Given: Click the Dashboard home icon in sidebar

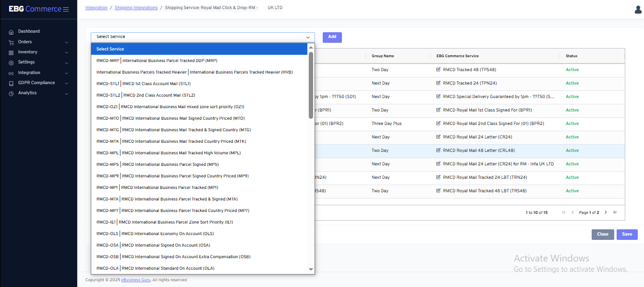Looking at the screenshot, I should tap(11, 32).
